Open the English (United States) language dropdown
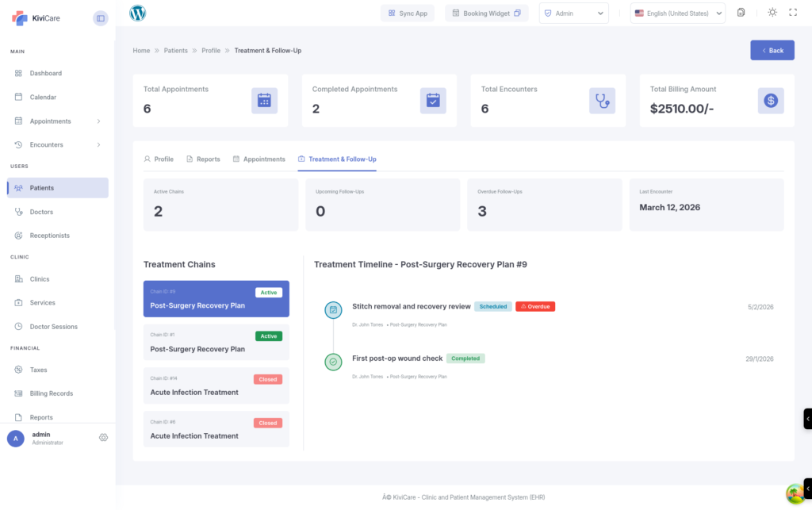Viewport: 812px width, 510px height. (678, 13)
